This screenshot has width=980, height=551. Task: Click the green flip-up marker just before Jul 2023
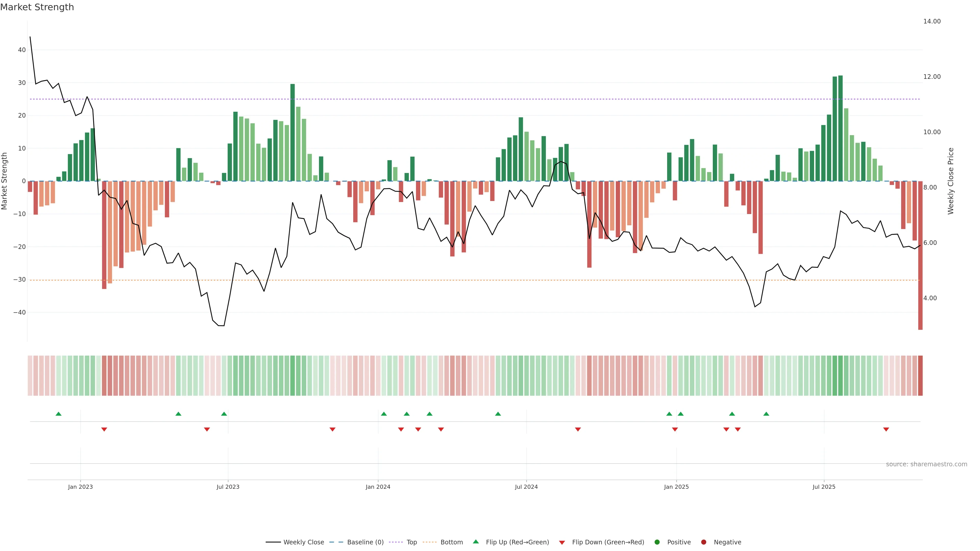(224, 414)
